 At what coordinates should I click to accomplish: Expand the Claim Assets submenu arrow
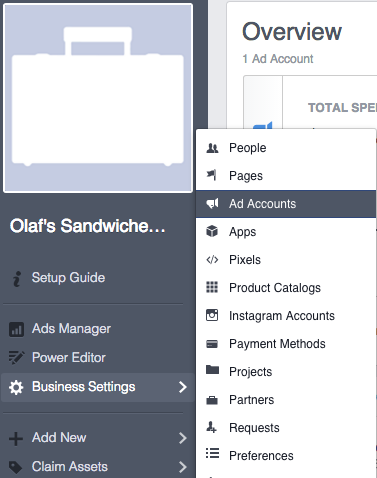tap(182, 467)
